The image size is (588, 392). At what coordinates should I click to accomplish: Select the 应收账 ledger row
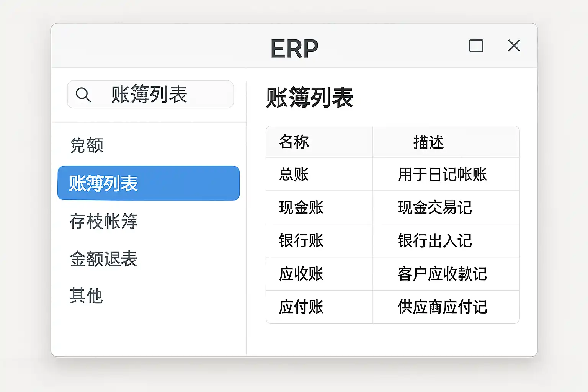pyautogui.click(x=301, y=274)
